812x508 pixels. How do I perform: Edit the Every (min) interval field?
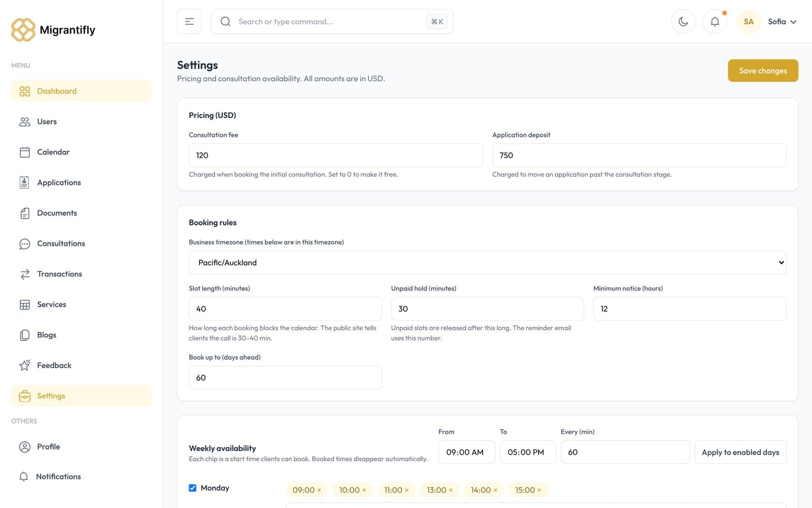tap(625, 452)
